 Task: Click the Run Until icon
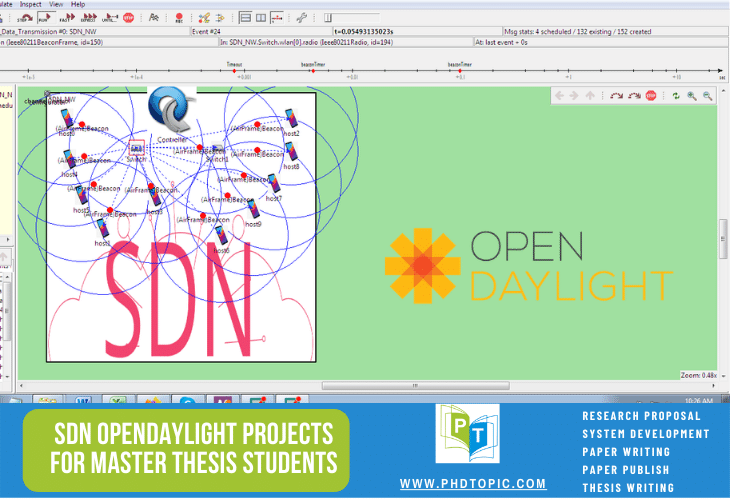click(109, 18)
